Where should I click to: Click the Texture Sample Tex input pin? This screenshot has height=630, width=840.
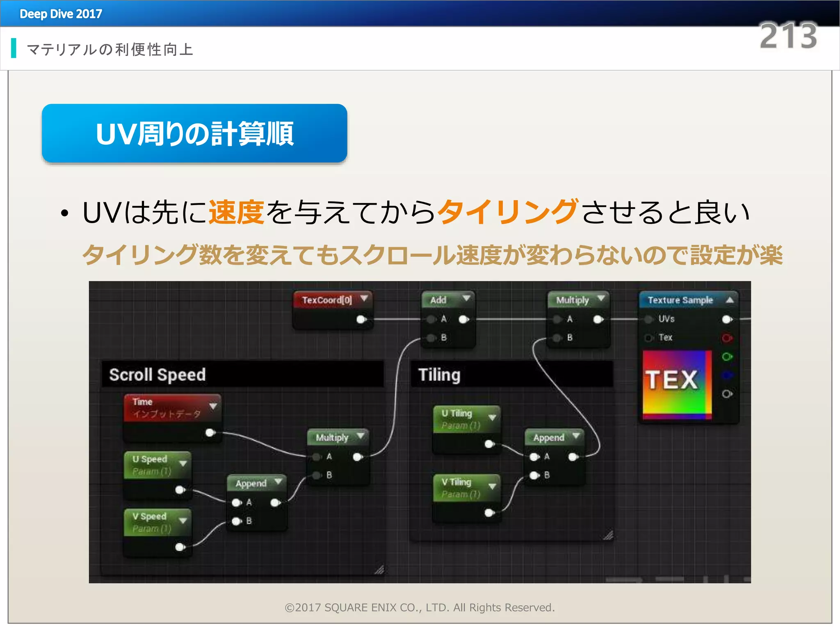coord(649,338)
